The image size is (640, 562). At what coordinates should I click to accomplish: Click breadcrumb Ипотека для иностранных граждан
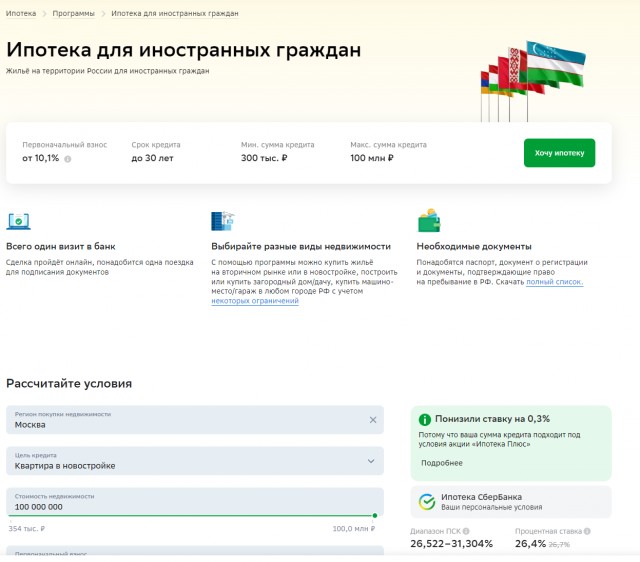175,13
